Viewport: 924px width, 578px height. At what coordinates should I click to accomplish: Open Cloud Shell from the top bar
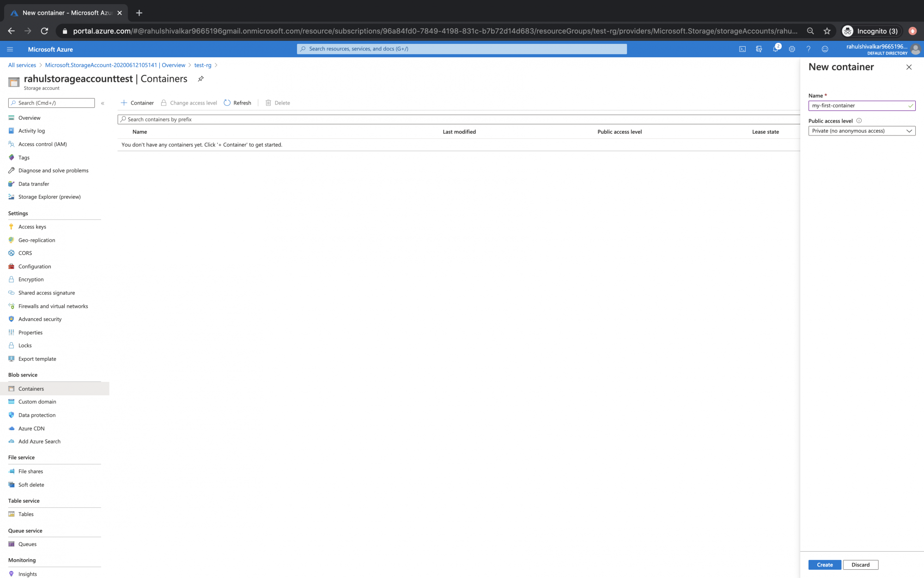[742, 49]
